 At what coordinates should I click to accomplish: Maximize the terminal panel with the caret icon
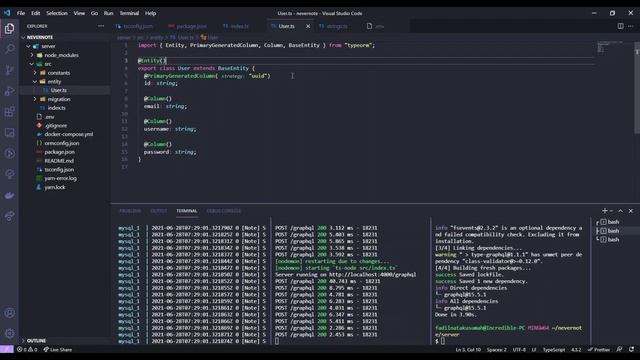point(620,211)
